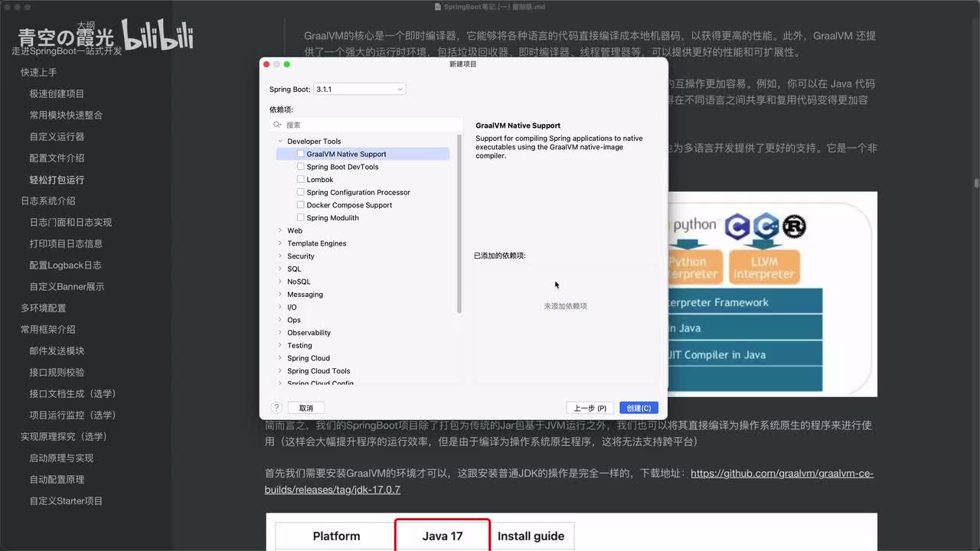
Task: Jump to 常用模块快速整合 outline entry
Action: click(x=66, y=115)
